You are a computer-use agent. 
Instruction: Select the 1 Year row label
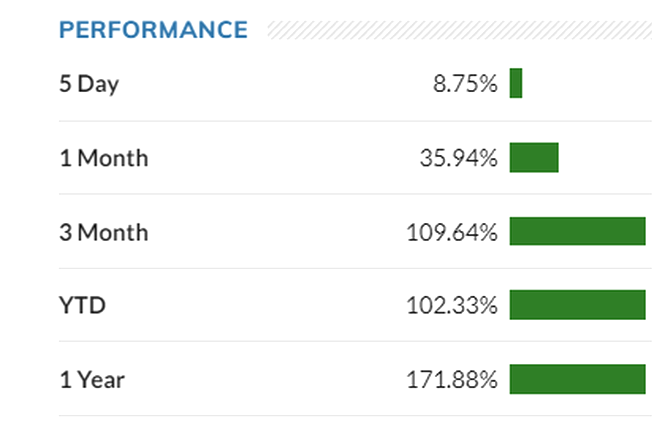click(92, 380)
